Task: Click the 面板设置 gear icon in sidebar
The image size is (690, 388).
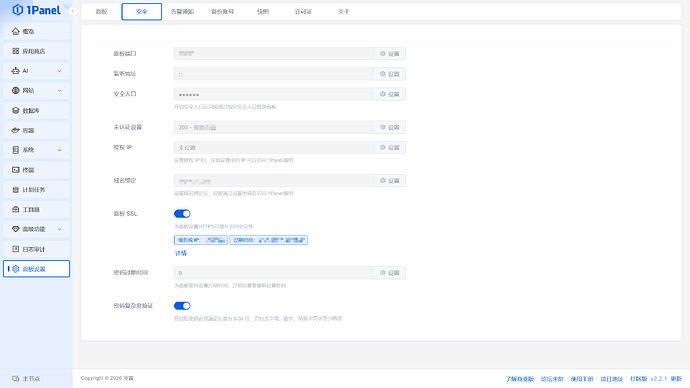Action: tap(16, 269)
